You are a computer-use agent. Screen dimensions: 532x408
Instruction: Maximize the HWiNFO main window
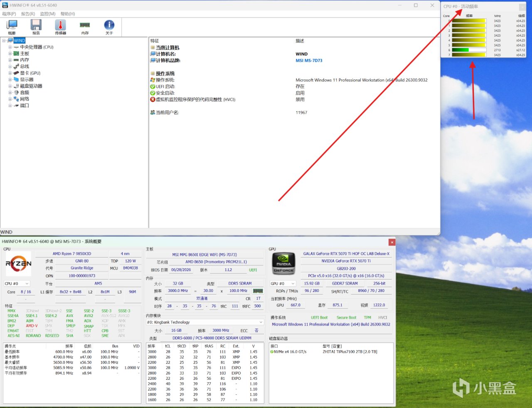pos(416,5)
